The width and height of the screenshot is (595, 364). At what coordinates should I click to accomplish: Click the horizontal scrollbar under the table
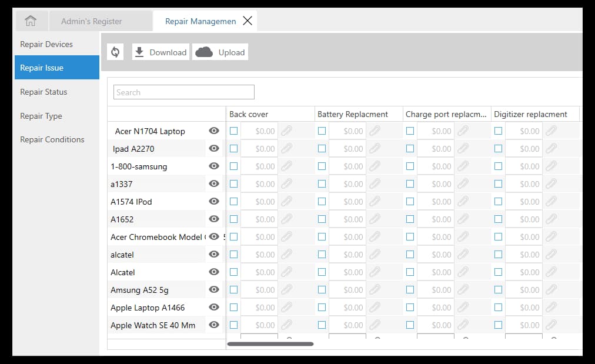click(270, 344)
